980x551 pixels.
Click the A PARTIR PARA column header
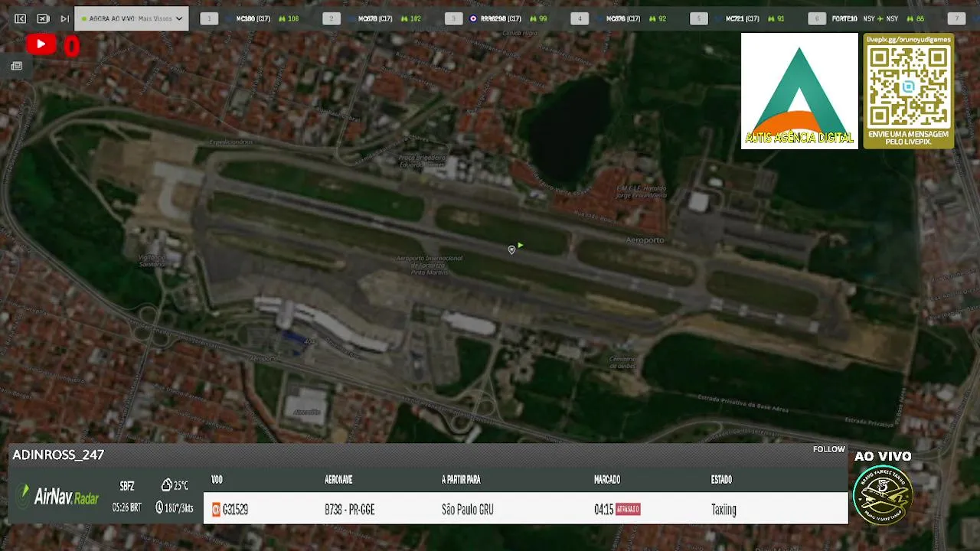(461, 480)
